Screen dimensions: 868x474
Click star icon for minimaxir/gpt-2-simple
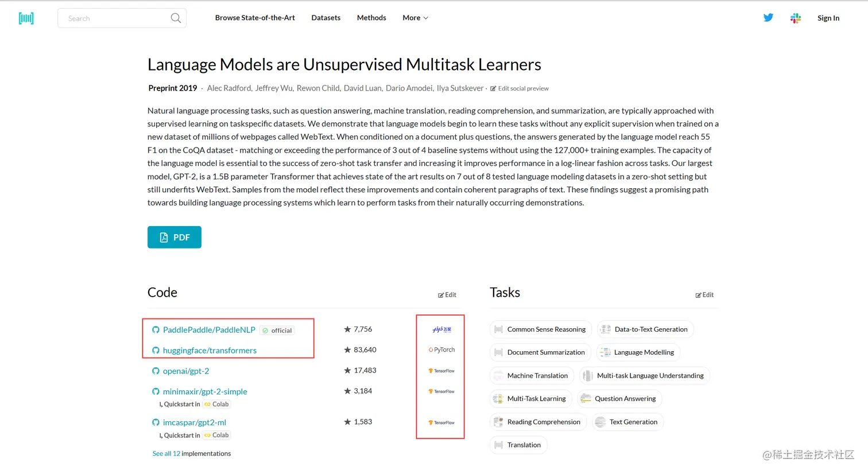(x=347, y=391)
